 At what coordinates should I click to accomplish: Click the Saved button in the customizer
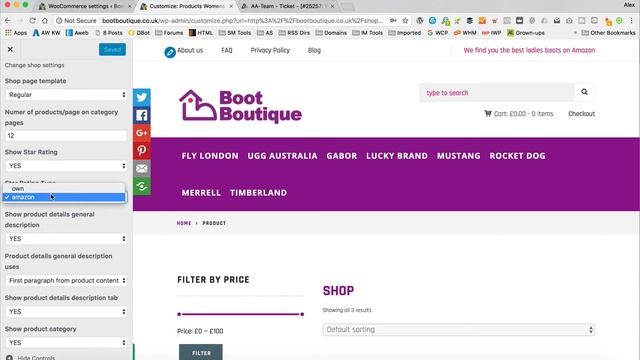point(112,49)
